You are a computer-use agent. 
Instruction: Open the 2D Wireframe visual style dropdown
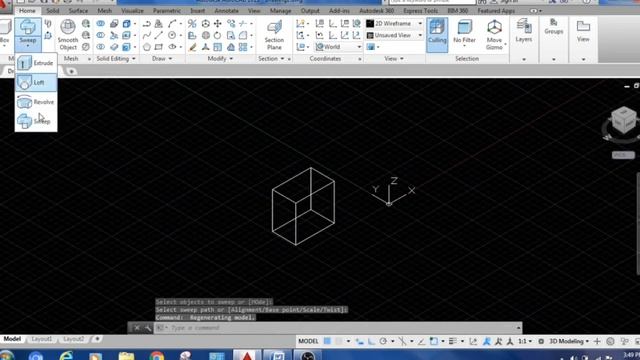[x=394, y=24]
